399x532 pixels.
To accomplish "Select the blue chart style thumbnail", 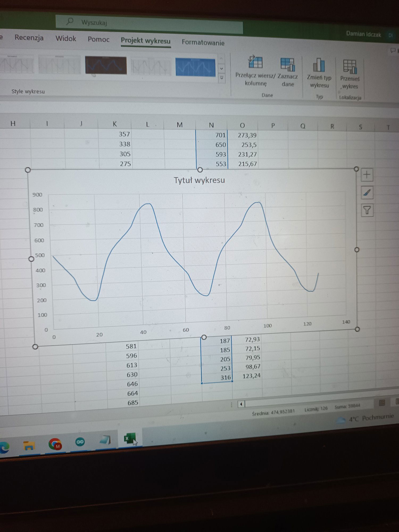I will [195, 68].
